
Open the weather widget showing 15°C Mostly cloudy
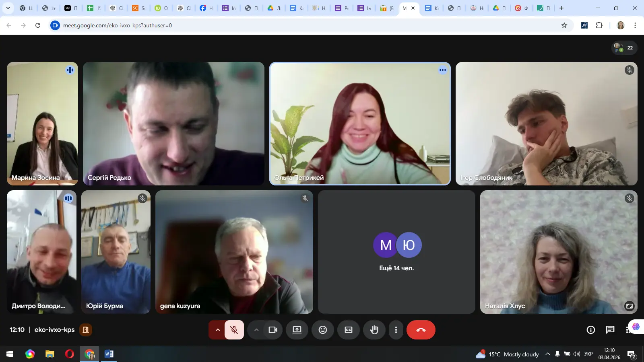(507, 354)
